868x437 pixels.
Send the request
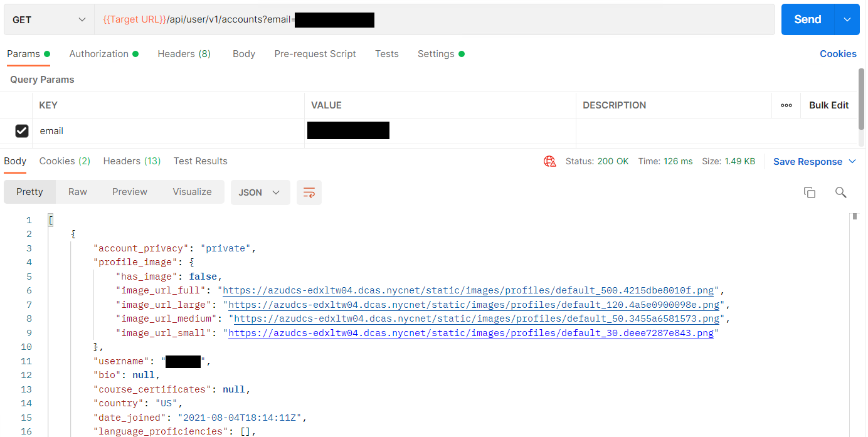807,19
